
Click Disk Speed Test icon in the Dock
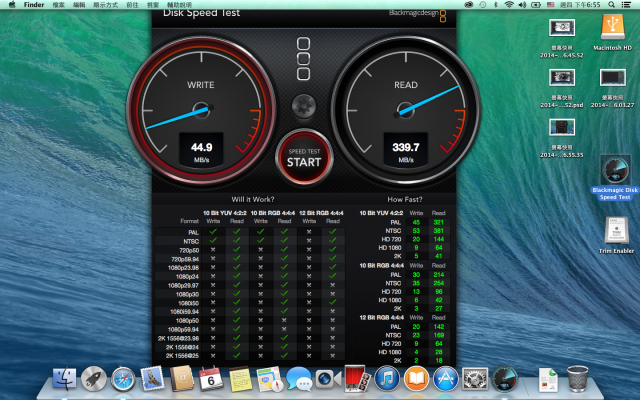[x=504, y=379]
